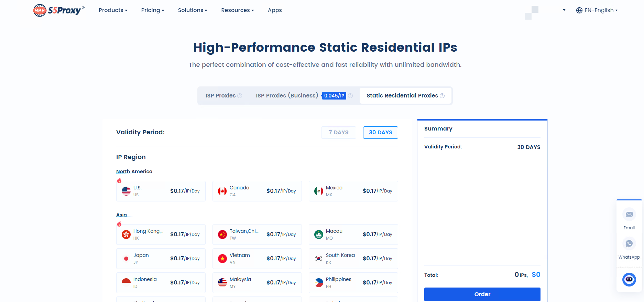Select the 7 DAYS validity period
The image size is (644, 302).
(x=338, y=133)
